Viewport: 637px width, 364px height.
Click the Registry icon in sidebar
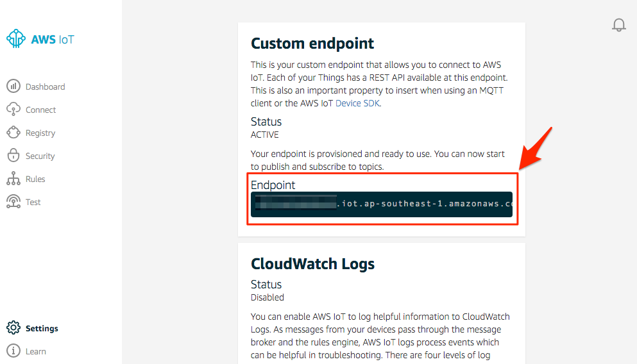[x=13, y=132]
